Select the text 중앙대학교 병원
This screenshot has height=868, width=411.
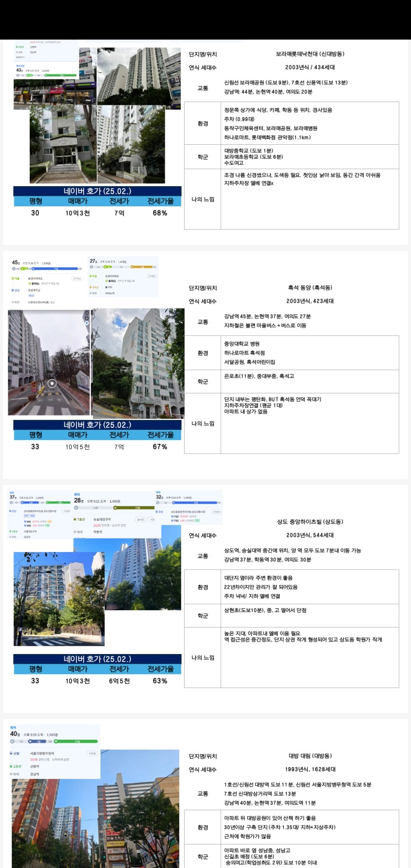242,344
